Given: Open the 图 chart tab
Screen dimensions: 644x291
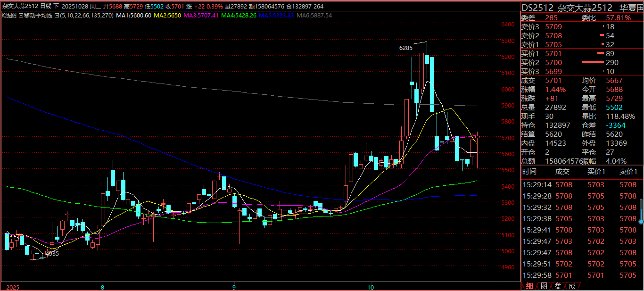Looking at the screenshot, I should [544, 286].
